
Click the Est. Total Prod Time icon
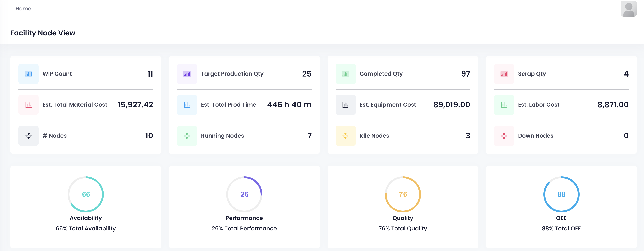(187, 105)
